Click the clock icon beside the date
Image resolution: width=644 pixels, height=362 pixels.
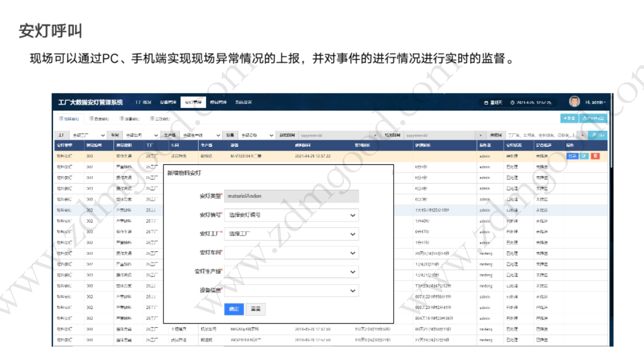512,103
